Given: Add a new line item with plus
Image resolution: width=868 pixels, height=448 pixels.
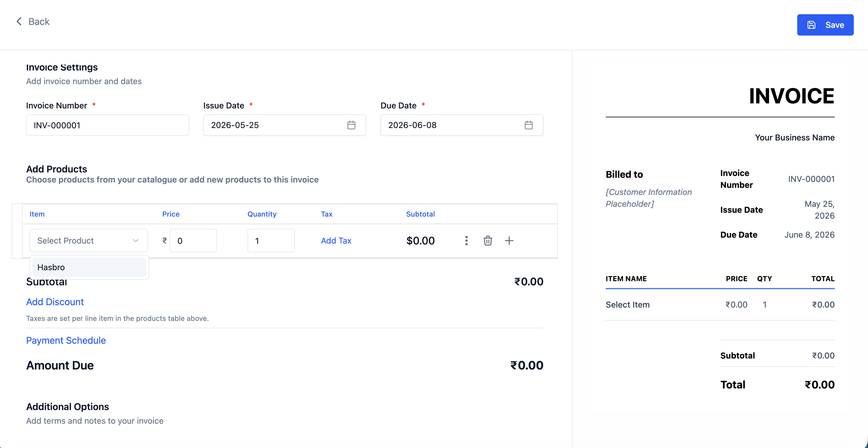Looking at the screenshot, I should pos(509,241).
